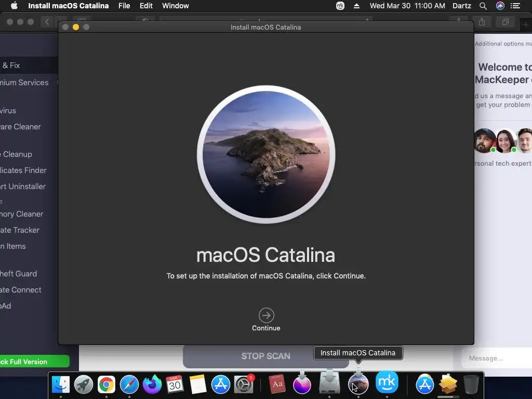Select Find & Fix in MacKeeper sidebar
The width and height of the screenshot is (532, 399).
pyautogui.click(x=29, y=65)
